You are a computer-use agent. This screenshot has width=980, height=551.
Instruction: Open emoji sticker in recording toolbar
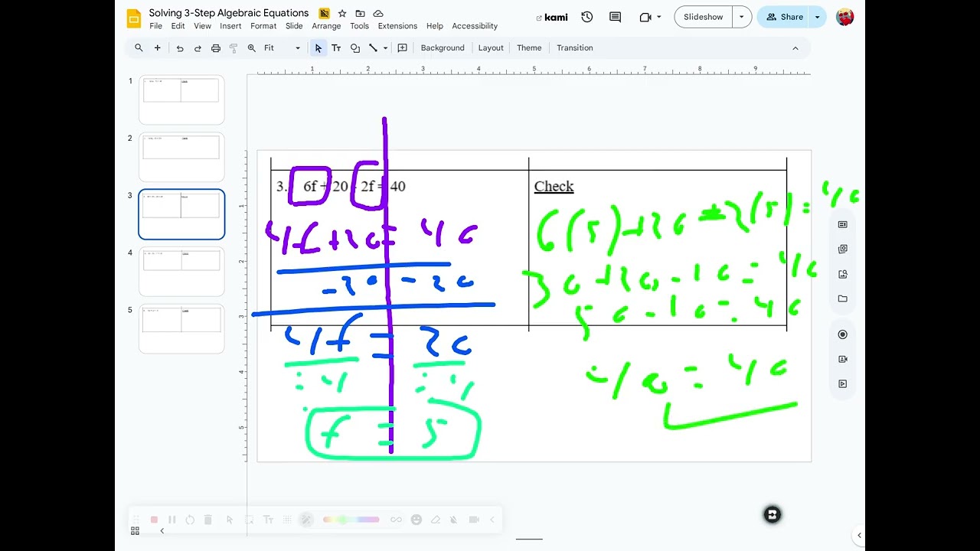click(416, 520)
